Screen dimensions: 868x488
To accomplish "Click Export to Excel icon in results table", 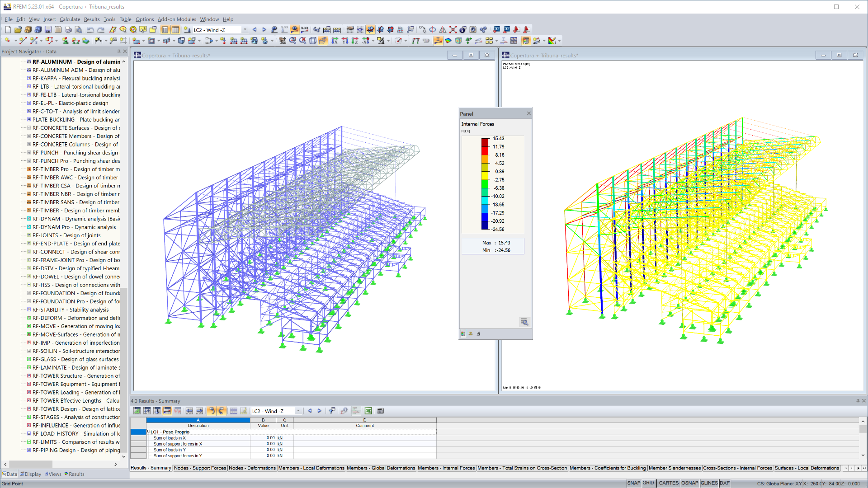I will (368, 411).
